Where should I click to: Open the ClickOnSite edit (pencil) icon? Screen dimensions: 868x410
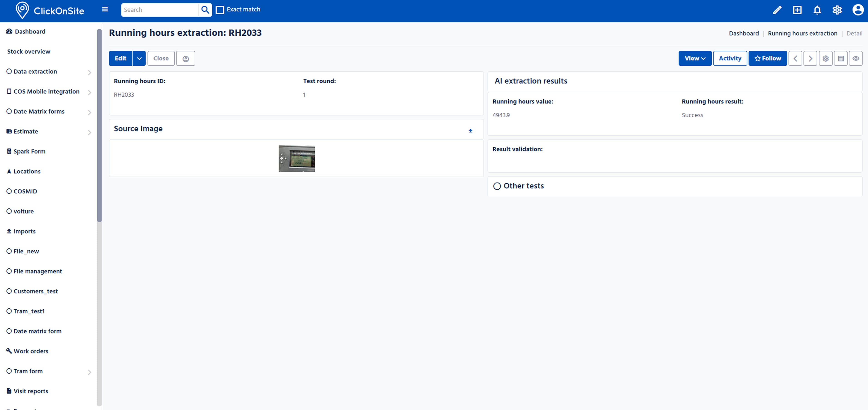point(777,10)
